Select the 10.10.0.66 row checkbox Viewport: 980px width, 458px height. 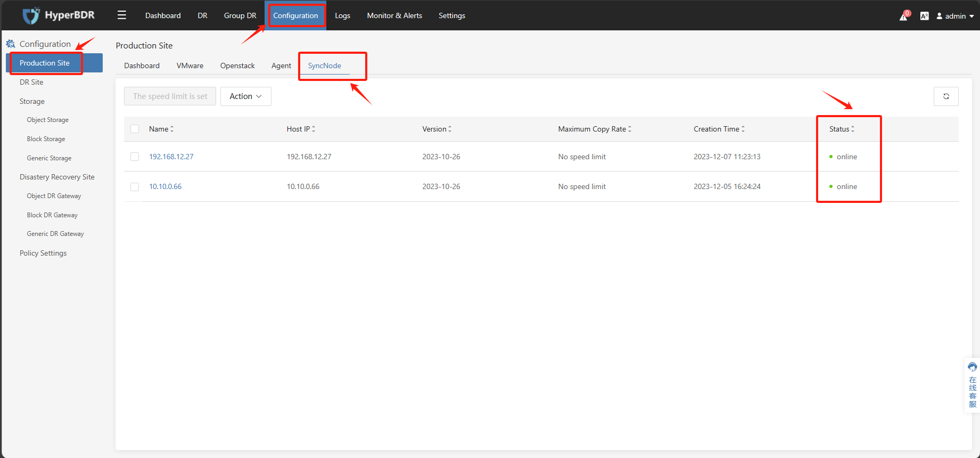coord(135,187)
